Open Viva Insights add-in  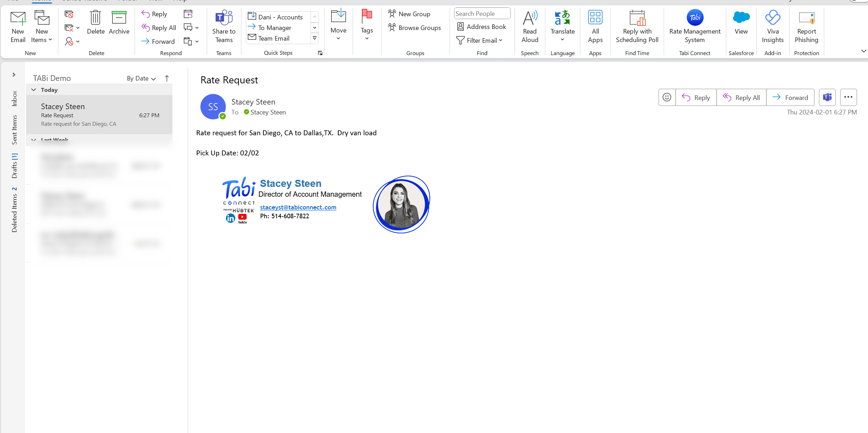click(772, 18)
